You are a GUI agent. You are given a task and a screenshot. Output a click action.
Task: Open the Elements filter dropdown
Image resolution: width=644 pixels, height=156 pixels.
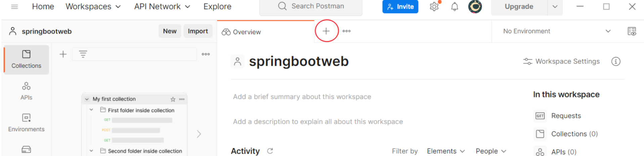(446, 151)
